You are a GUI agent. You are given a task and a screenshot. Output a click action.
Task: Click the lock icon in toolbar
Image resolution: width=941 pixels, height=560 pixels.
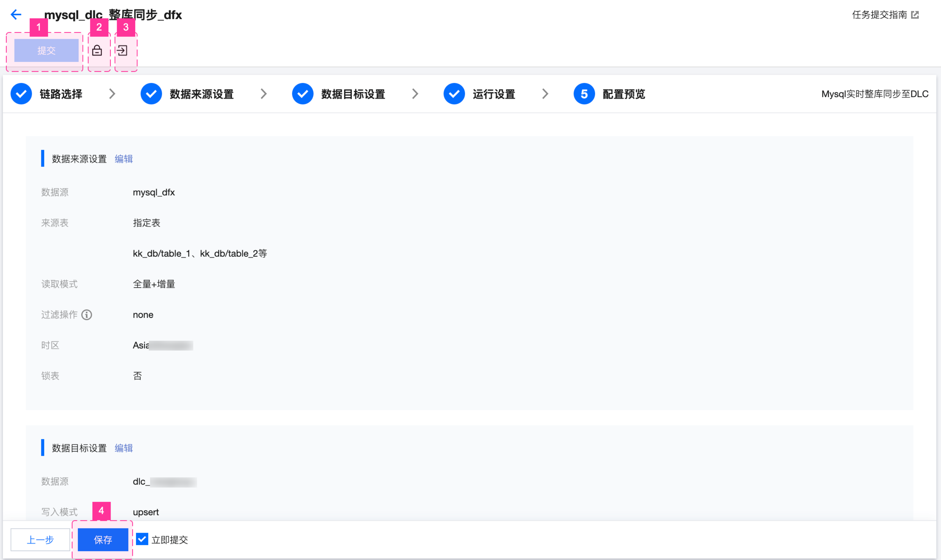[x=97, y=50]
